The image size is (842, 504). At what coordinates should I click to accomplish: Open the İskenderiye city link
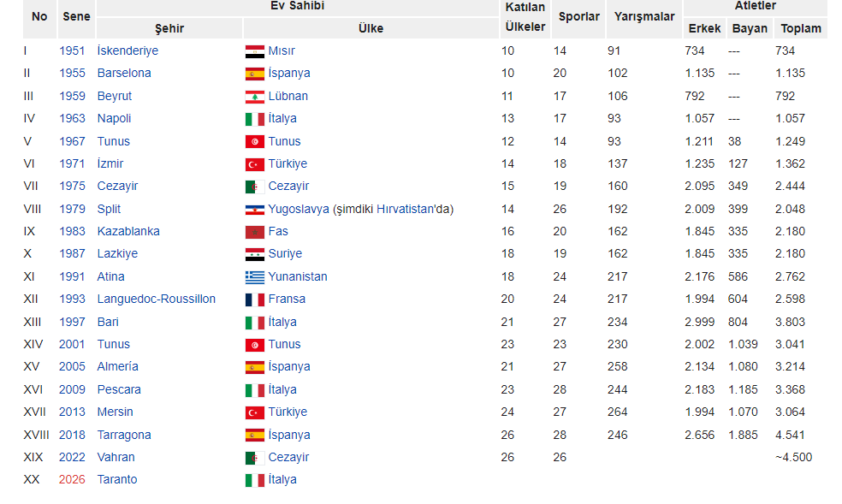tap(127, 50)
